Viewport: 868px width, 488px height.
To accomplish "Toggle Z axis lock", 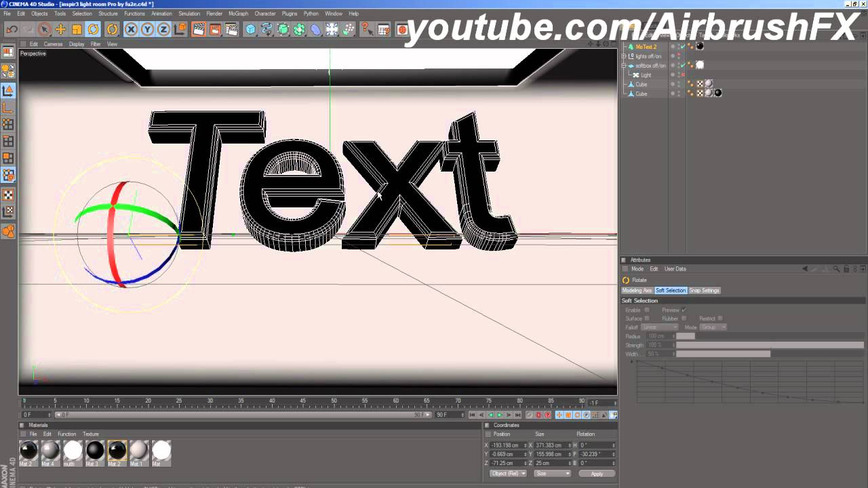I will tap(163, 29).
